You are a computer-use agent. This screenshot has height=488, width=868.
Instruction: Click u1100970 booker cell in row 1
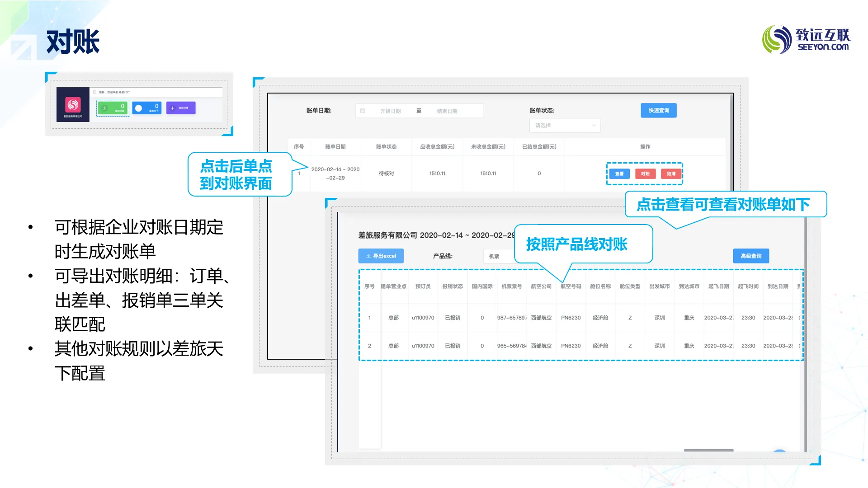coord(423,318)
